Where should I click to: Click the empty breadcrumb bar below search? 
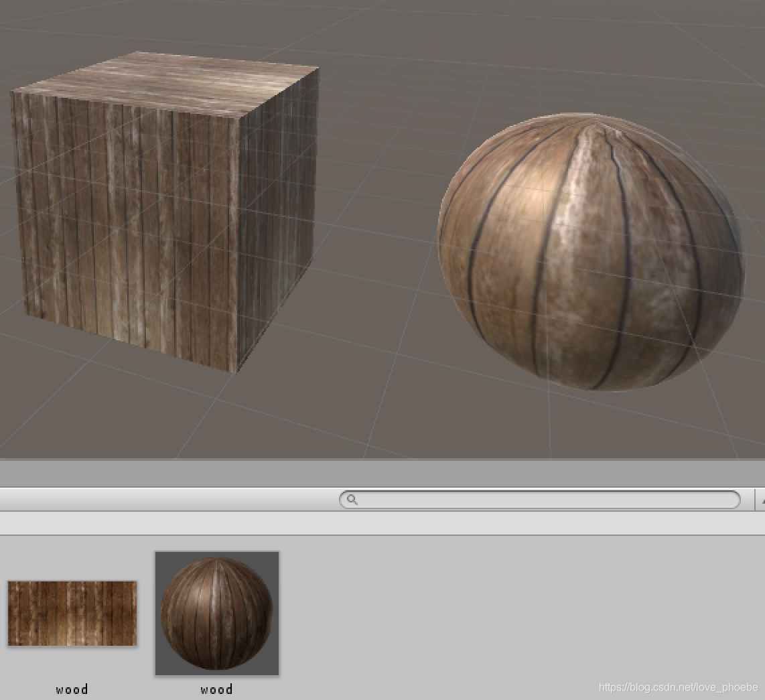pos(382,523)
